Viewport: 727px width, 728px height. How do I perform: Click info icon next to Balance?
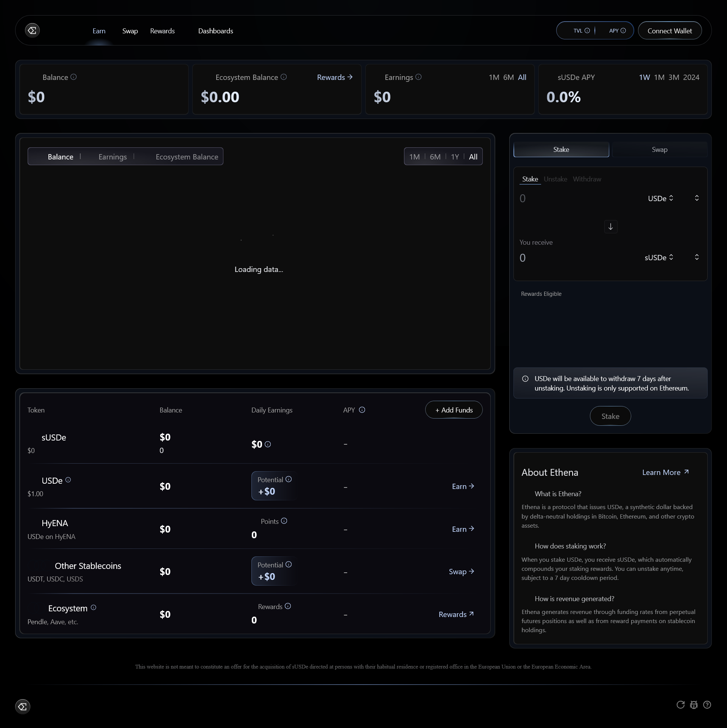74,77
